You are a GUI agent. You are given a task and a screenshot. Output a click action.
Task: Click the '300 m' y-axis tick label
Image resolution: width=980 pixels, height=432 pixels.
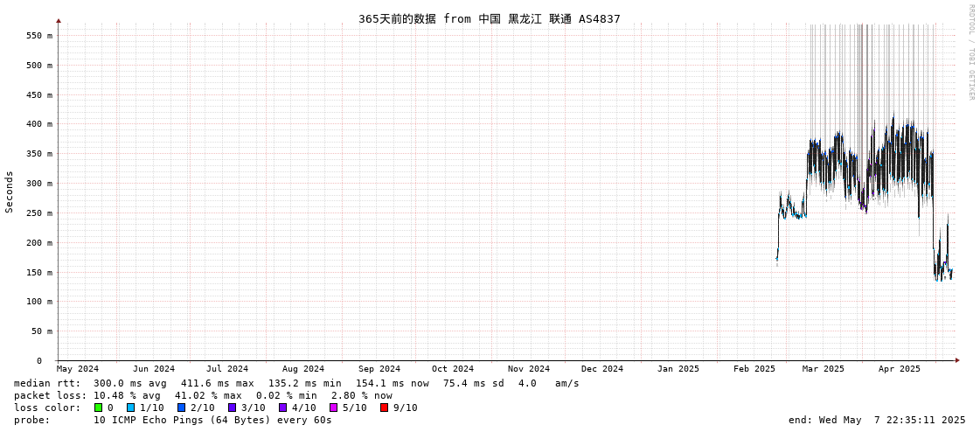pos(39,184)
